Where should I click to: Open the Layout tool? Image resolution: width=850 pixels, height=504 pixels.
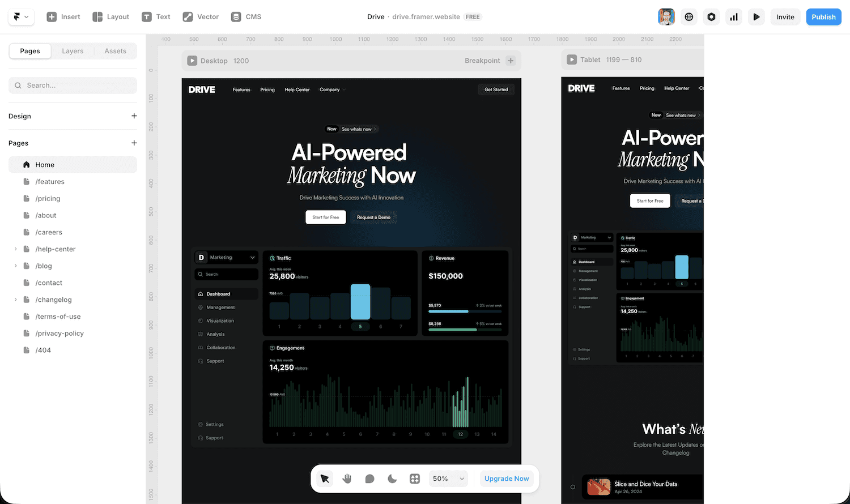111,17
